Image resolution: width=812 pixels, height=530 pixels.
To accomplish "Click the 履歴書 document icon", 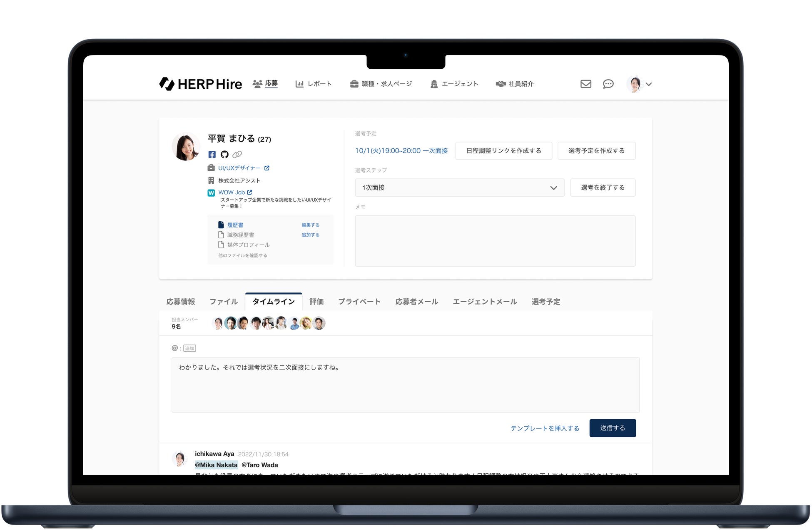I will pos(221,225).
